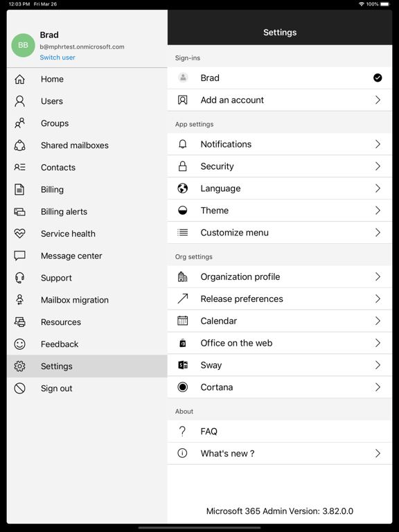Image resolution: width=399 pixels, height=532 pixels.
Task: Click the Sway app icon
Action: coord(183,365)
